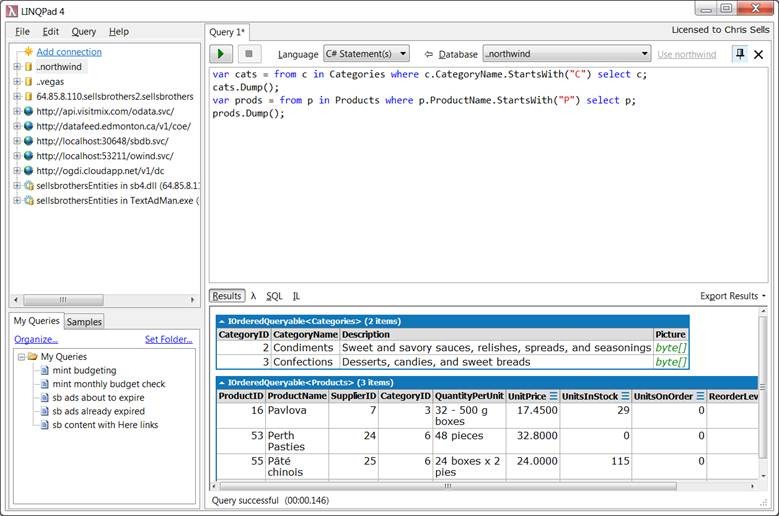This screenshot has height=516, width=779.
Task: Open the Language dropdown
Action: (x=367, y=53)
